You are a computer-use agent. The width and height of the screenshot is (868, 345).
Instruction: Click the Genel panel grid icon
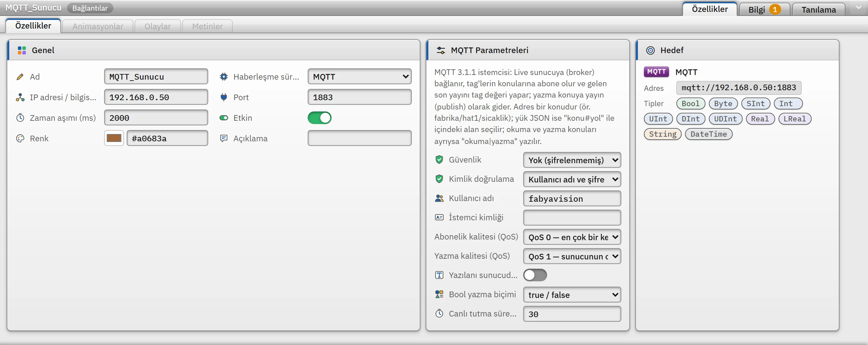coord(22,50)
